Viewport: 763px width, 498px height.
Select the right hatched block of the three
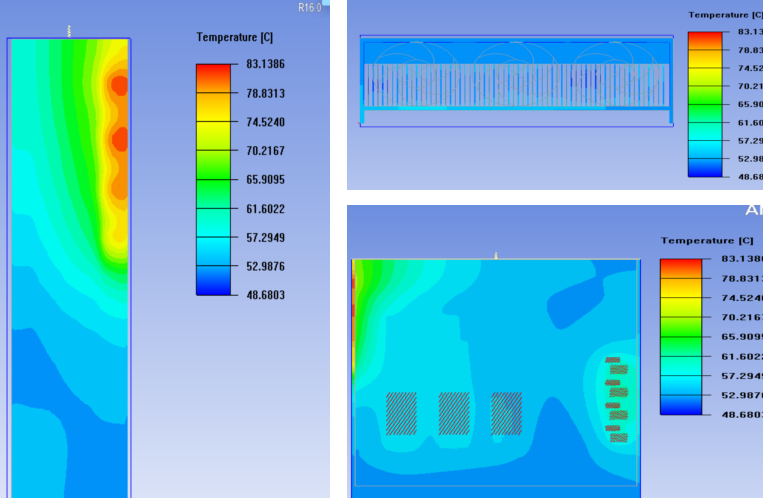(x=506, y=413)
